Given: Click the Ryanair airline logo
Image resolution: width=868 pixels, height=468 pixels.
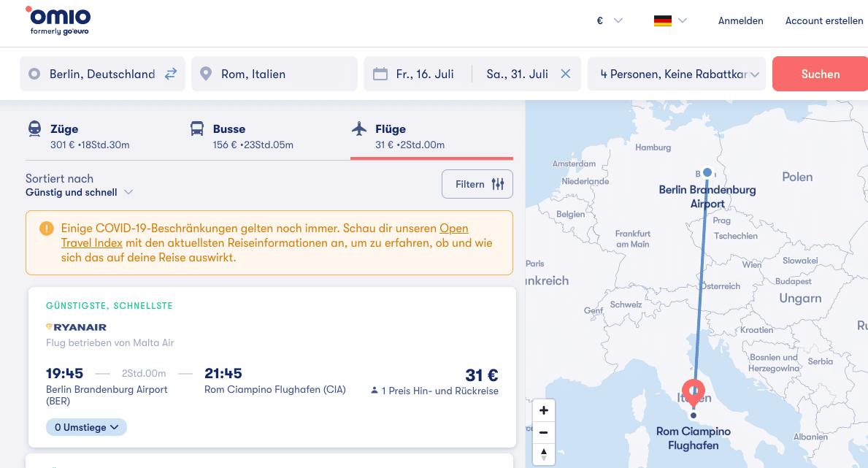Looking at the screenshot, I should [77, 327].
